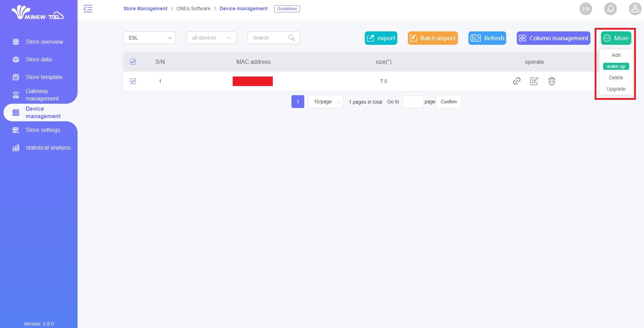Uncheck the checkbox for device row 1
644x328 pixels.
133,81
